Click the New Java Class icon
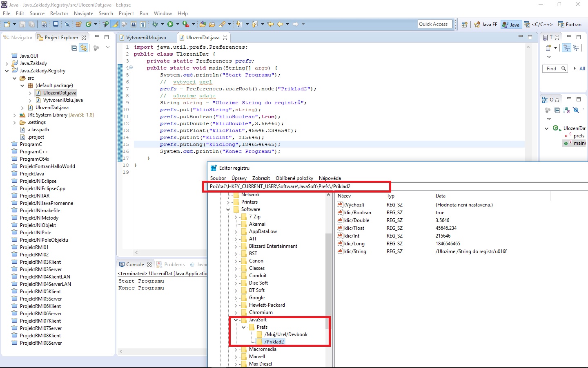588x368 pixels. coord(88,25)
